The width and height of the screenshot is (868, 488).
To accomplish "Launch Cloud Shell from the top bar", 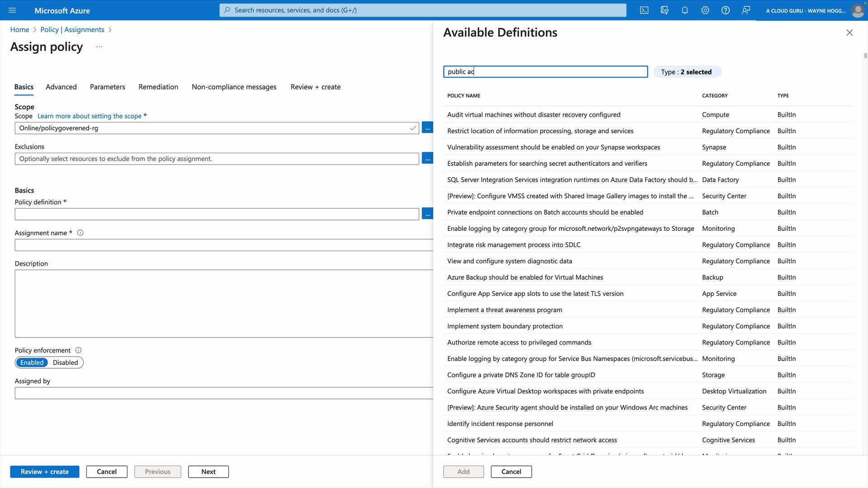I will point(644,10).
